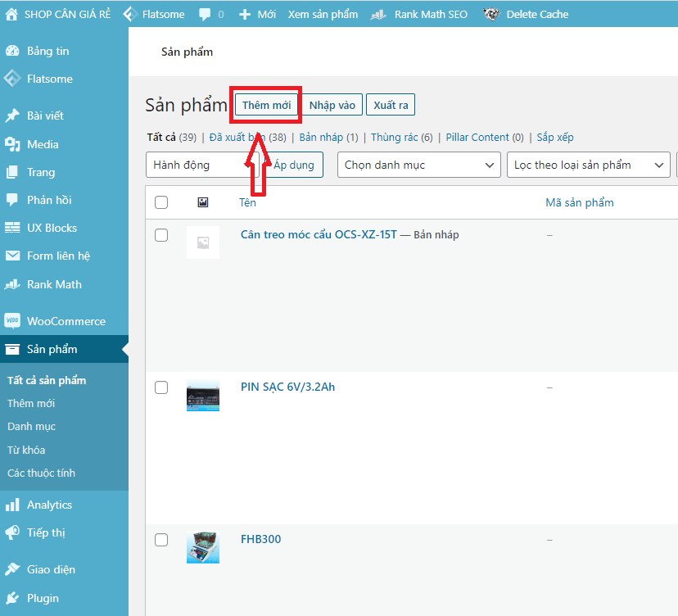
Task: Select the FHB300 product checkbox
Action: coord(161,540)
